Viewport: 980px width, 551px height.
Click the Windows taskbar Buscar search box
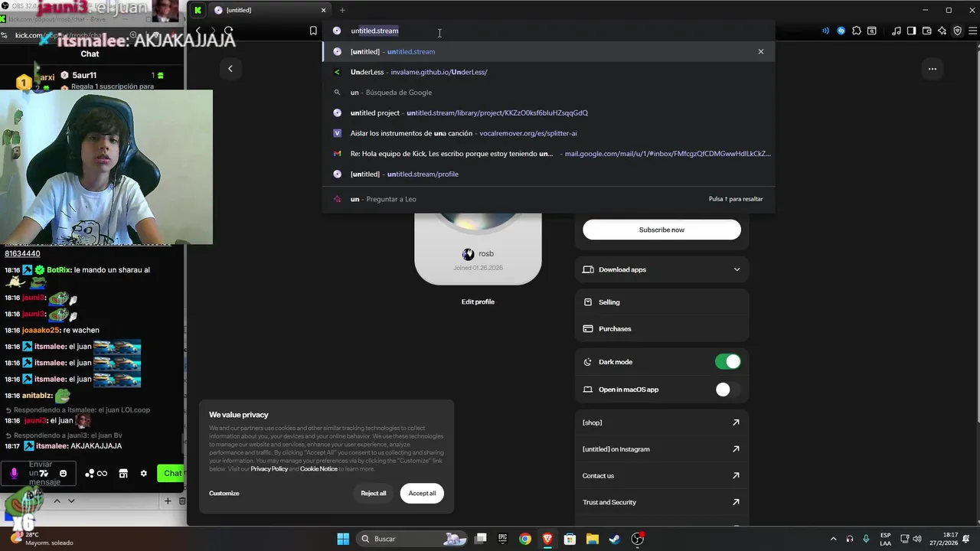pyautogui.click(x=412, y=539)
